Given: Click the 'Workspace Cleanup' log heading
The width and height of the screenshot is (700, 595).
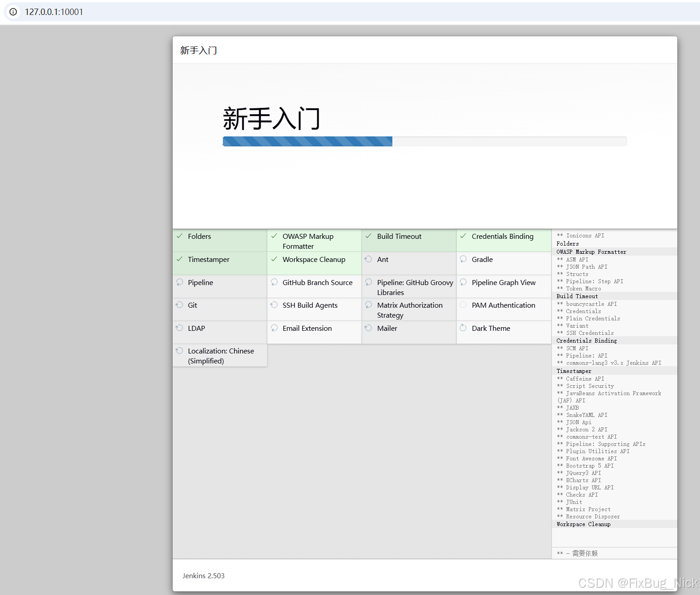Looking at the screenshot, I should [584, 524].
